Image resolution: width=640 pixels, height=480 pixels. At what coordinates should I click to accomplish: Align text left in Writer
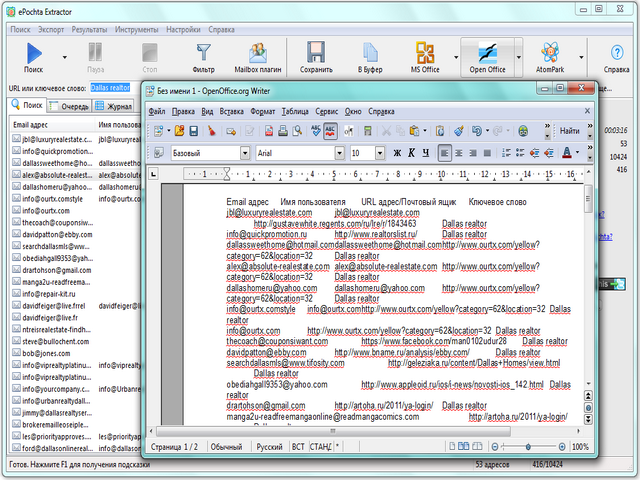(444, 153)
